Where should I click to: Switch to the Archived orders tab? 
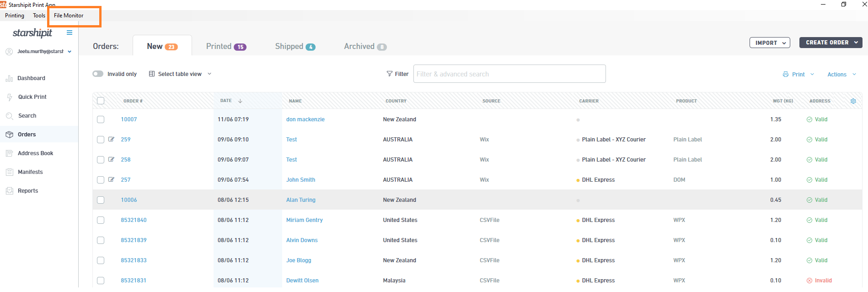[x=365, y=46]
